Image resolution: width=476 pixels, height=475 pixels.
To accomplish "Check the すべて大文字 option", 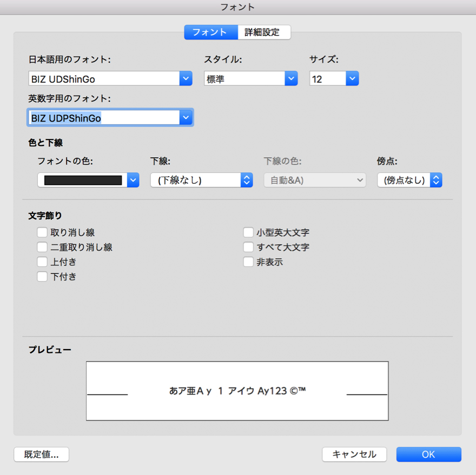I will click(x=248, y=247).
